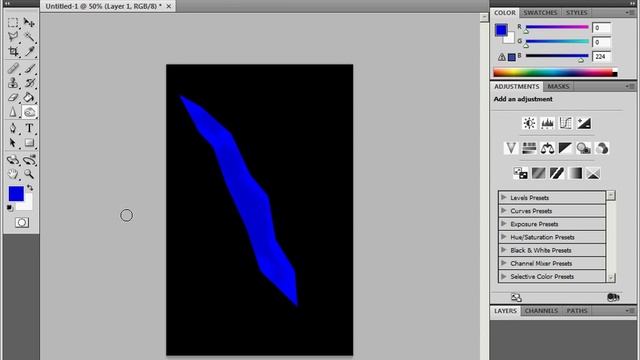Add a Vibrance adjustment
The width and height of the screenshot is (640, 360).
click(511, 148)
